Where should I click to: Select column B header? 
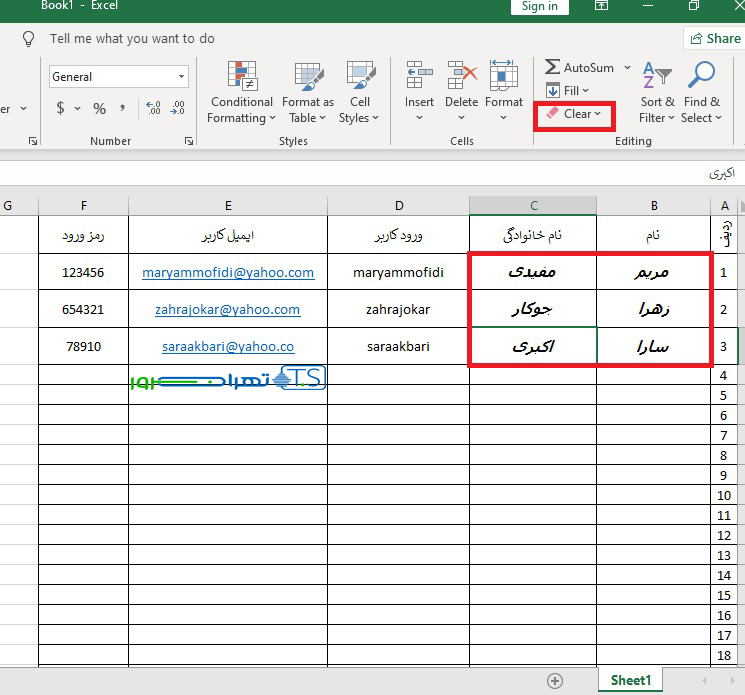654,206
